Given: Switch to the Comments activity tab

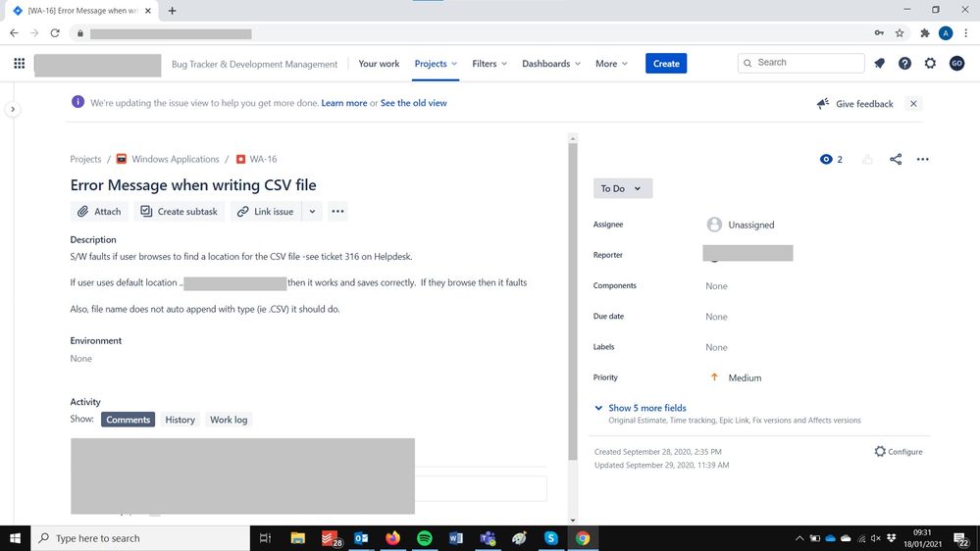Looking at the screenshot, I should (x=129, y=420).
